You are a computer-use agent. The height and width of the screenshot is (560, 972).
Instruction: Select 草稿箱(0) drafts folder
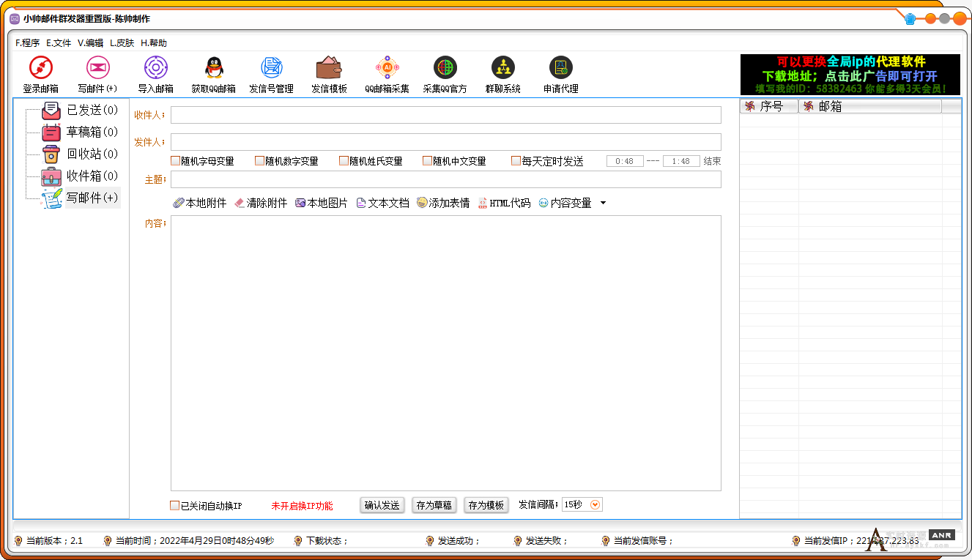pos(92,132)
